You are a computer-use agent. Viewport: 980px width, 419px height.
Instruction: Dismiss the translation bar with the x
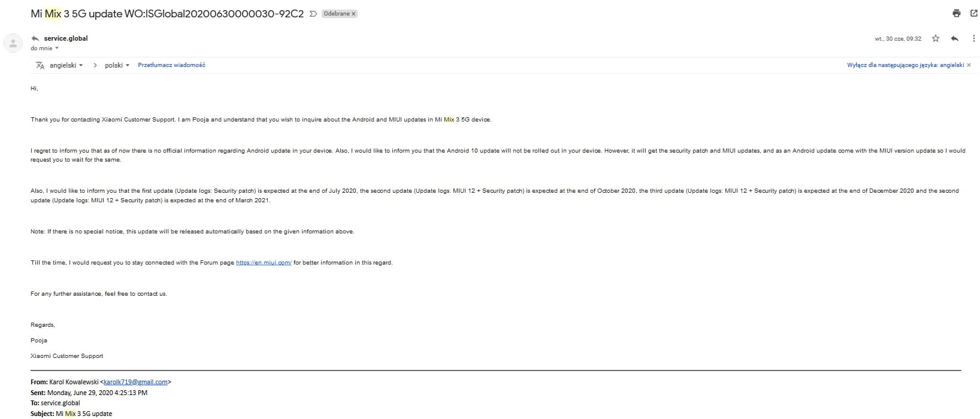click(969, 65)
